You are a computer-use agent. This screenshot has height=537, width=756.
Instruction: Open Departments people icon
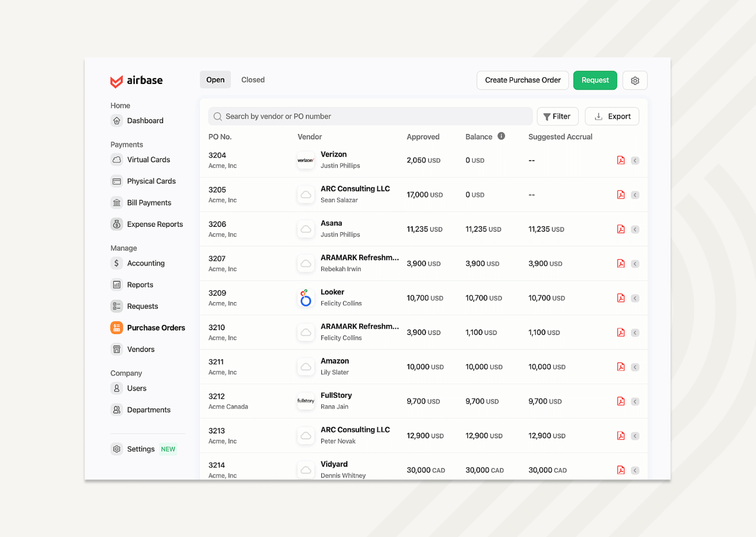click(117, 410)
